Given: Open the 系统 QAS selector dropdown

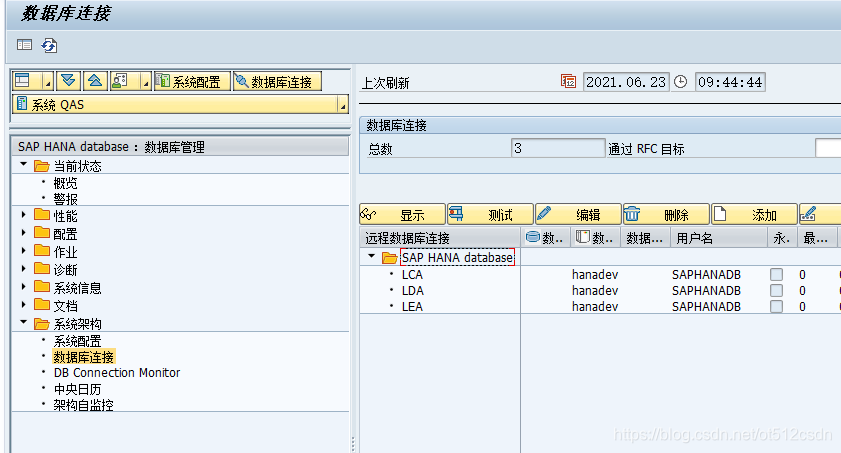Looking at the screenshot, I should [343, 105].
